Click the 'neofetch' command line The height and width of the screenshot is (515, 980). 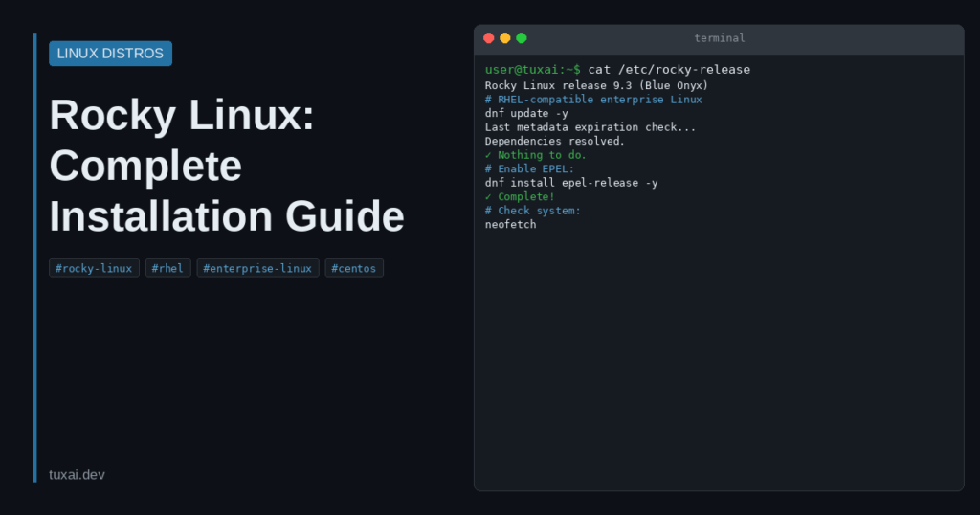[x=511, y=224]
